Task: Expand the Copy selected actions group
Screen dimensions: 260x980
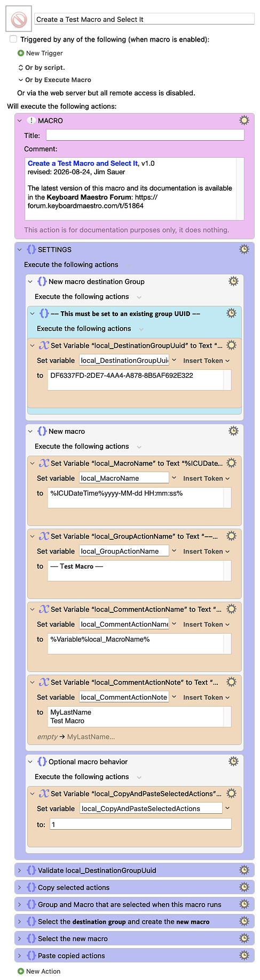Action: point(20,887)
